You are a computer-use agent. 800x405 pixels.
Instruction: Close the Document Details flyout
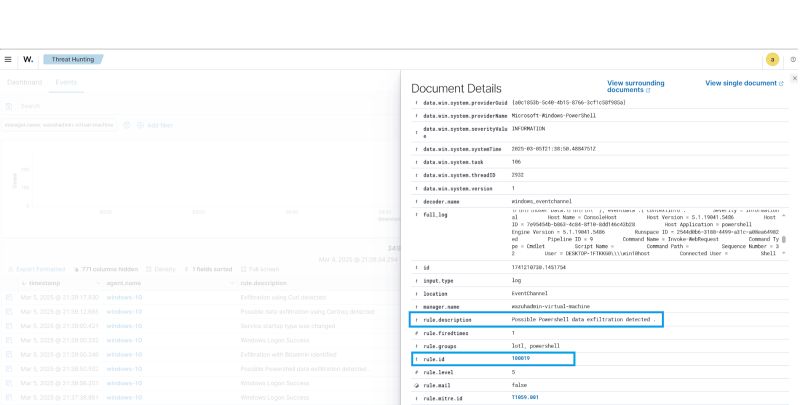point(794,78)
